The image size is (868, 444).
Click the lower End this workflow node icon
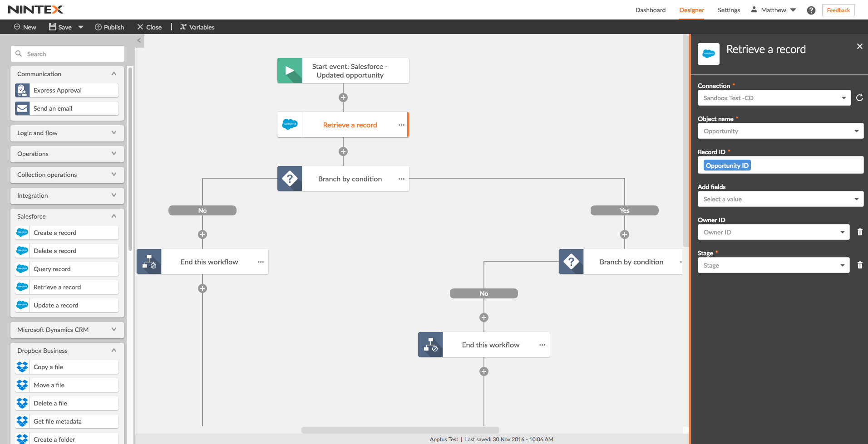pyautogui.click(x=430, y=345)
